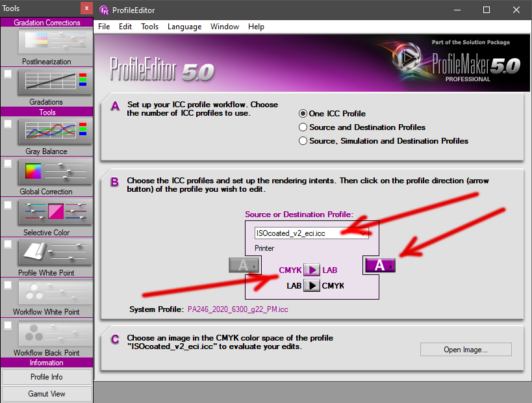Open the Edit menu
This screenshot has height=403, width=532.
pos(125,27)
